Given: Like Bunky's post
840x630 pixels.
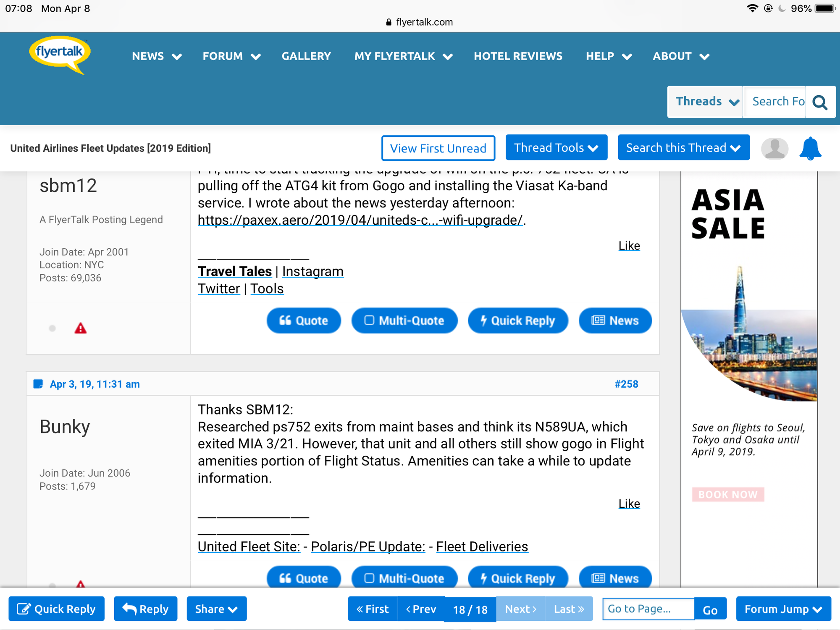Looking at the screenshot, I should coord(629,504).
